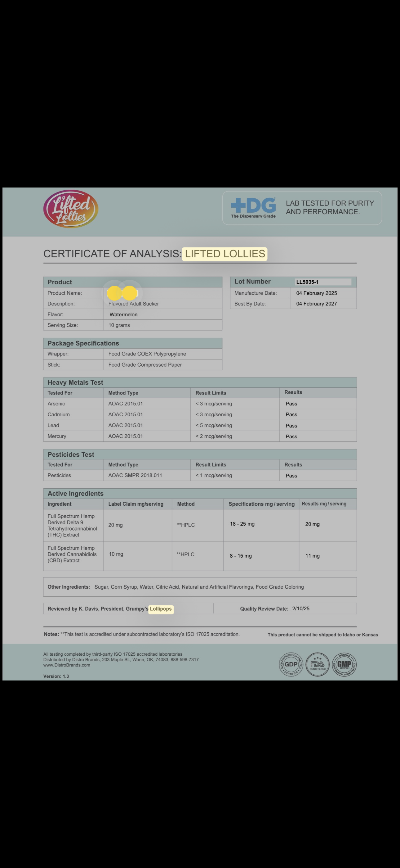This screenshot has width=400, height=868.
Task: Tap the left yellow selection handle
Action: pos(114,293)
